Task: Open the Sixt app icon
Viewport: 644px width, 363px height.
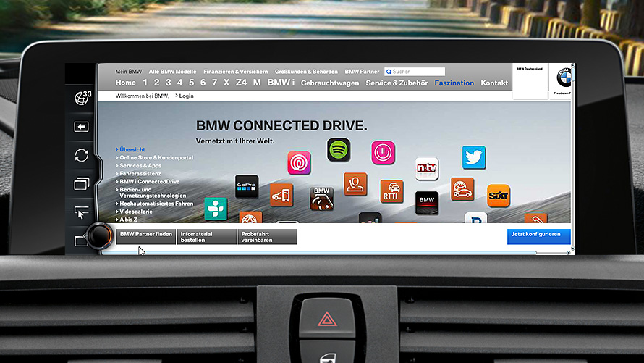Action: 499,196
